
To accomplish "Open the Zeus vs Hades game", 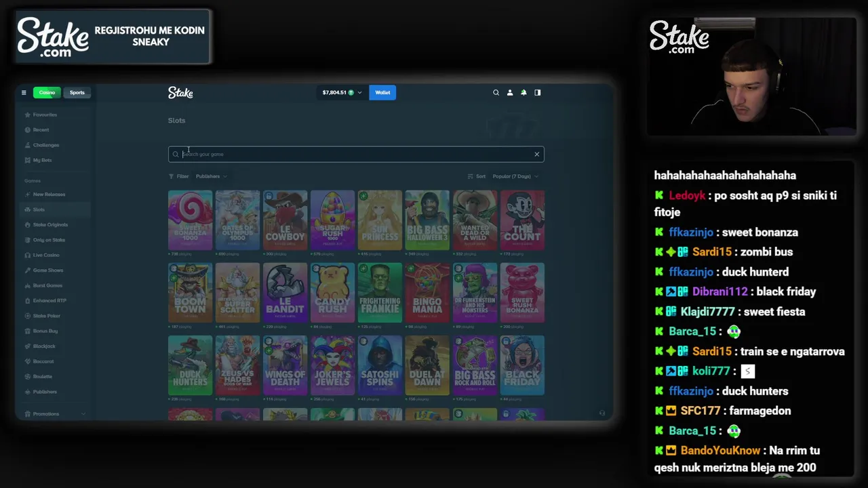I will pos(237,365).
